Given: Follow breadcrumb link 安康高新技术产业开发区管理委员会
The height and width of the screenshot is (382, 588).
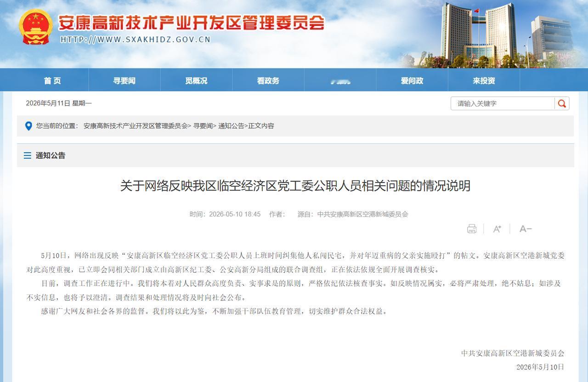Looking at the screenshot, I should pos(136,126).
